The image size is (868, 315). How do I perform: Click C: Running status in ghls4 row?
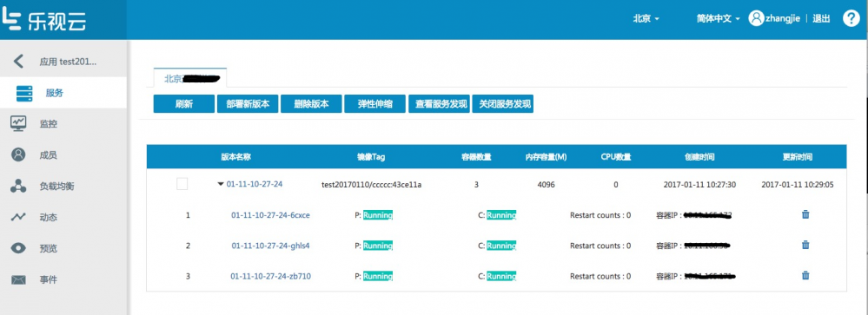[x=497, y=246]
